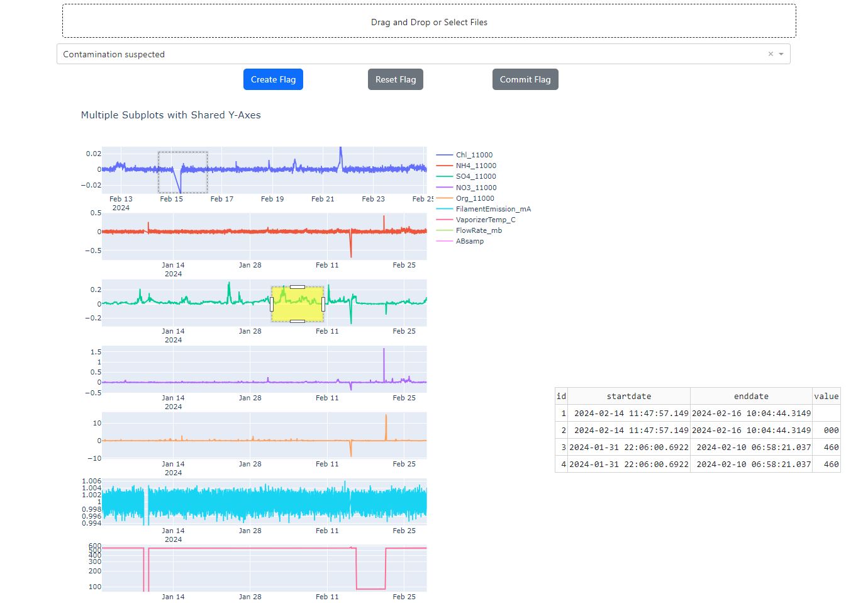Toggle the FlowRate_mb legend entry

click(x=479, y=230)
